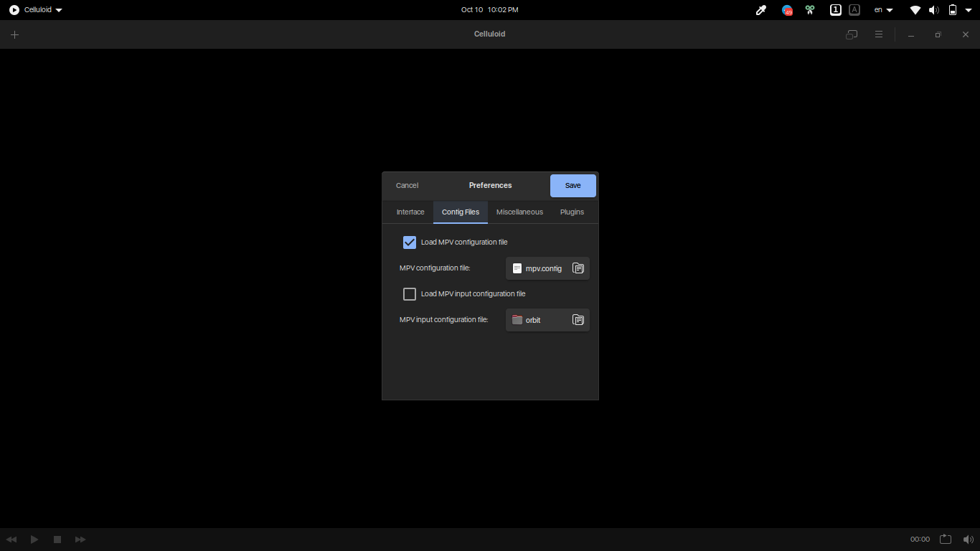Click the green scissors tray icon

click(810, 10)
